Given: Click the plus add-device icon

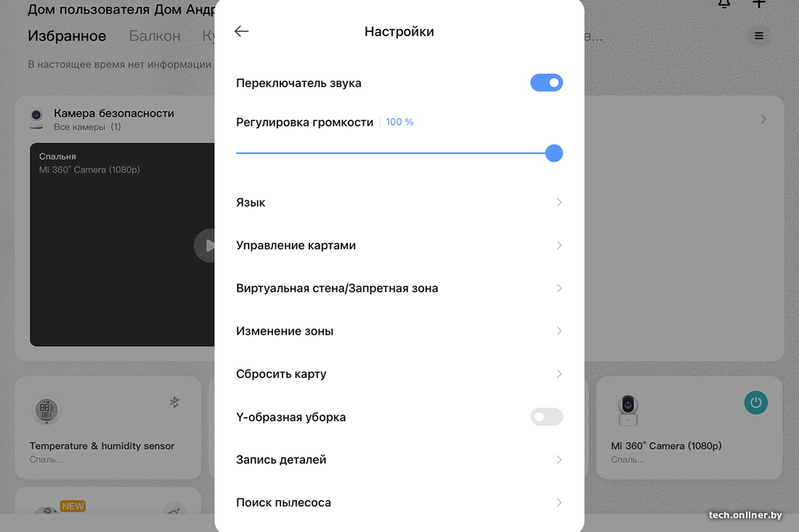Looking at the screenshot, I should pos(759,4).
